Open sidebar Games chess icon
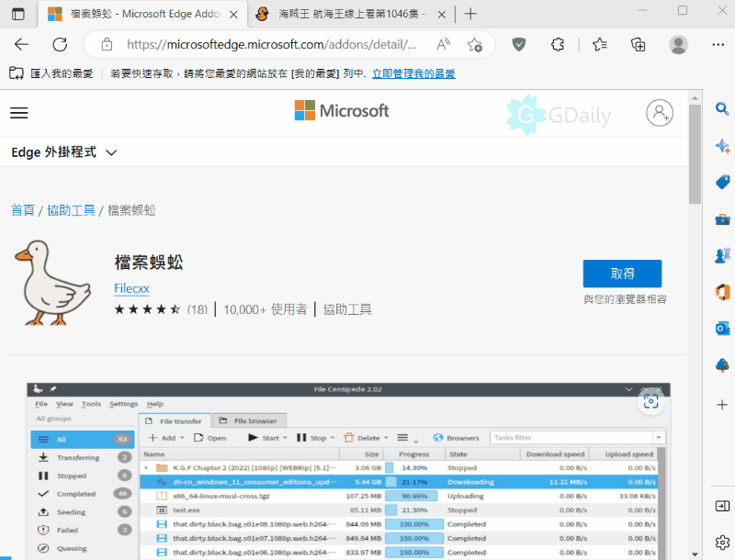This screenshot has width=735, height=560. point(722,255)
